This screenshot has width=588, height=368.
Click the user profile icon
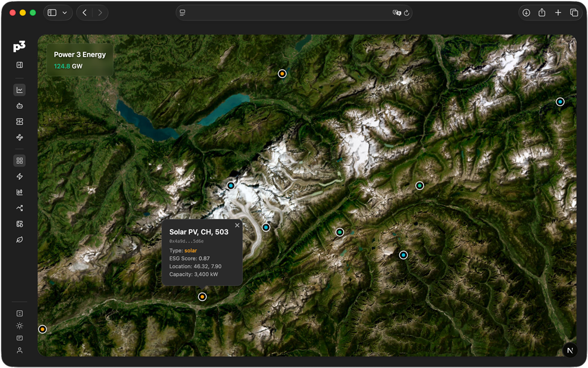pos(19,350)
